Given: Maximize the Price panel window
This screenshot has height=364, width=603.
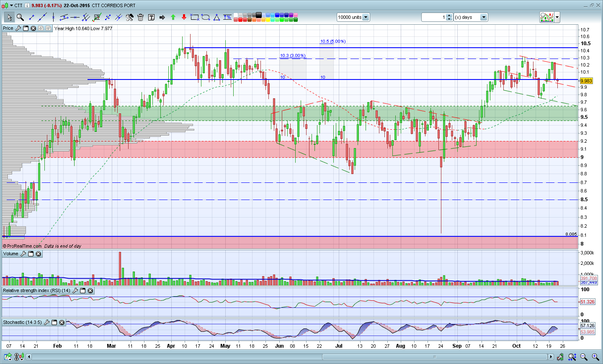Looking at the screenshot, I should pos(26,28).
